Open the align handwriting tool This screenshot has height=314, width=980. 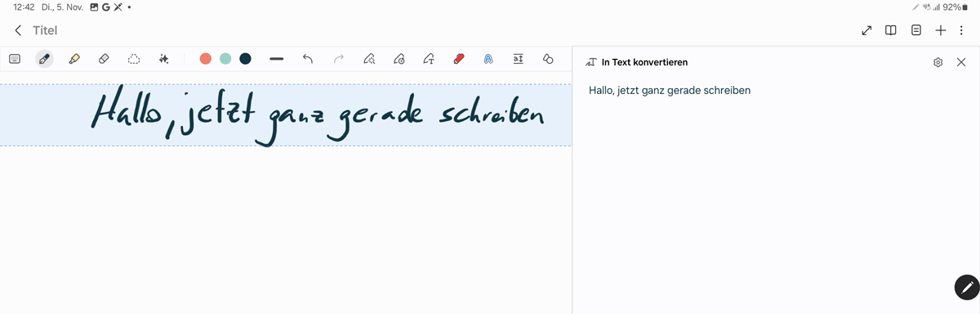point(518,59)
